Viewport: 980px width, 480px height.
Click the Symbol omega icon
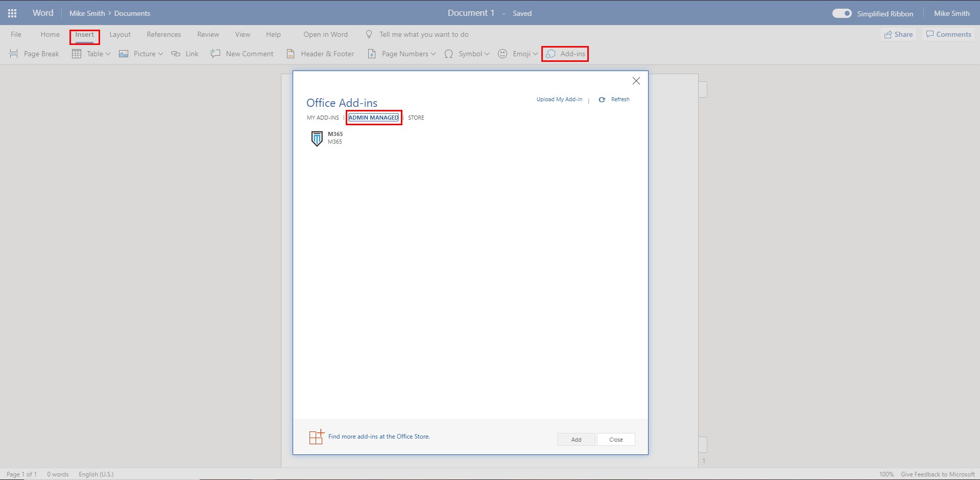point(448,54)
